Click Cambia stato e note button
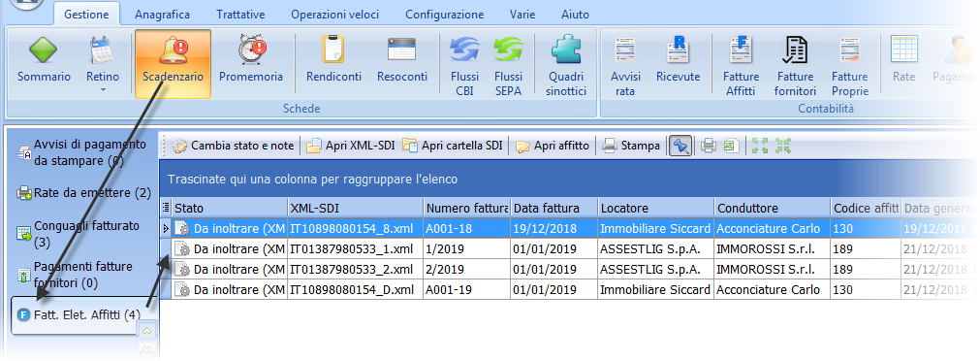 click(x=233, y=146)
